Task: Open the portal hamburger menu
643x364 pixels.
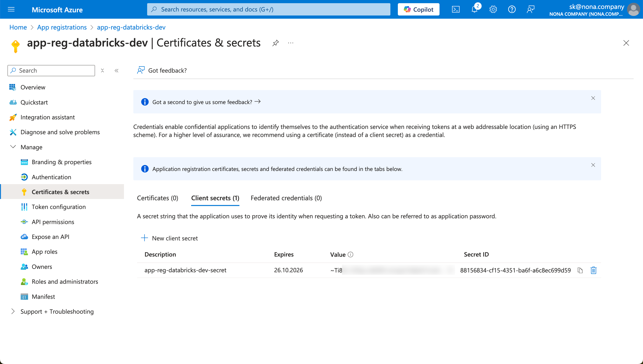Action: click(x=11, y=10)
